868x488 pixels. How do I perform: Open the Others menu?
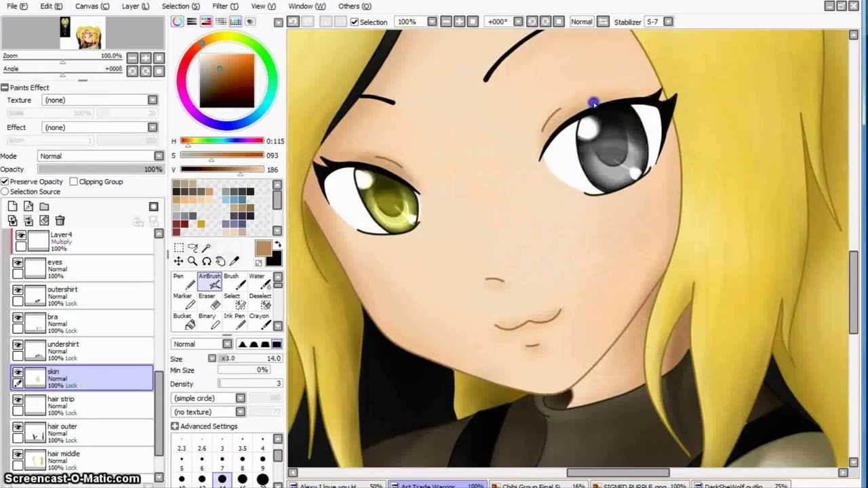click(x=354, y=6)
